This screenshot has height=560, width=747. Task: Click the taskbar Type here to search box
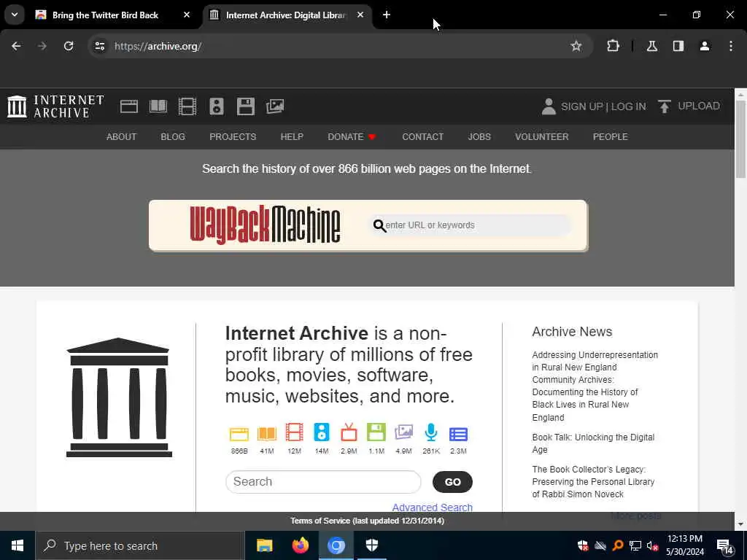[x=139, y=545]
